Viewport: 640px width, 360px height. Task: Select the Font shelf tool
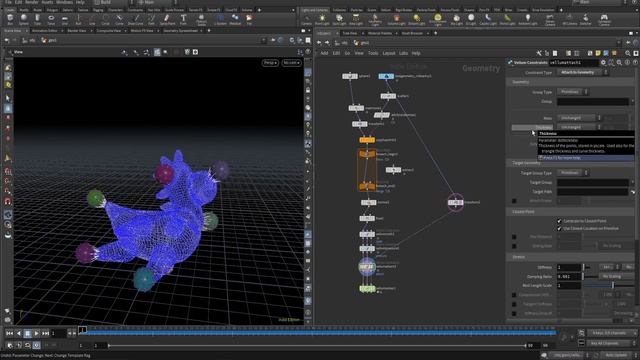(x=183, y=19)
